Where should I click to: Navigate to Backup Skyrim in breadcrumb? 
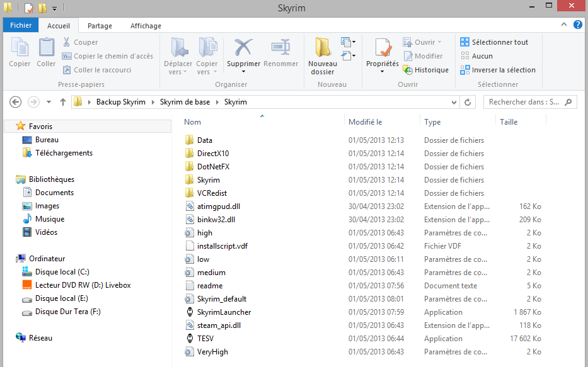[121, 102]
